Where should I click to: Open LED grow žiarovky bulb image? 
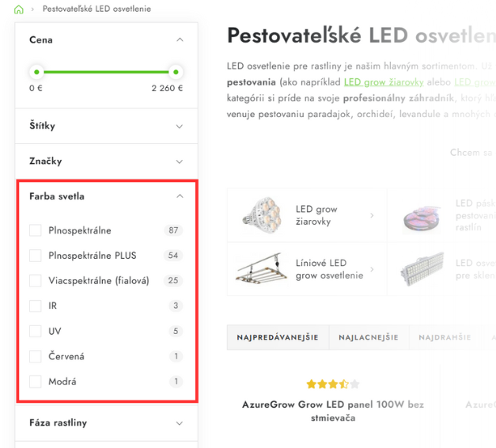click(262, 215)
